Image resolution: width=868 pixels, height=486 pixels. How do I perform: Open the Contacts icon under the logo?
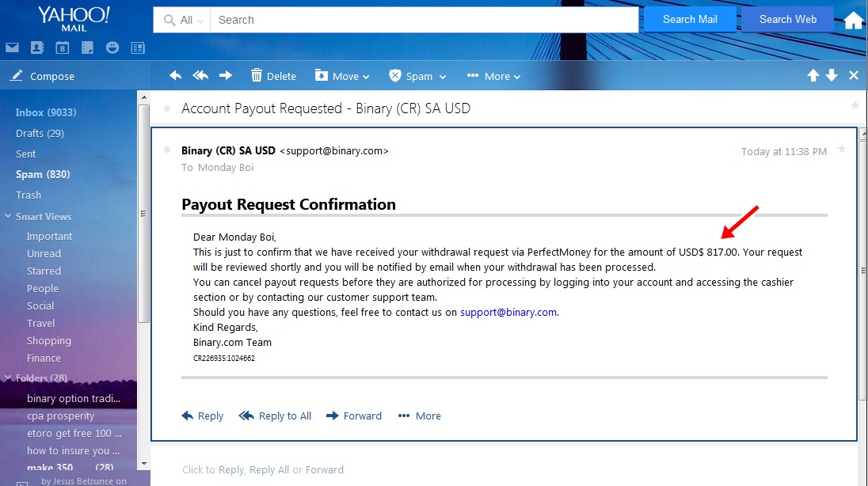tap(37, 47)
